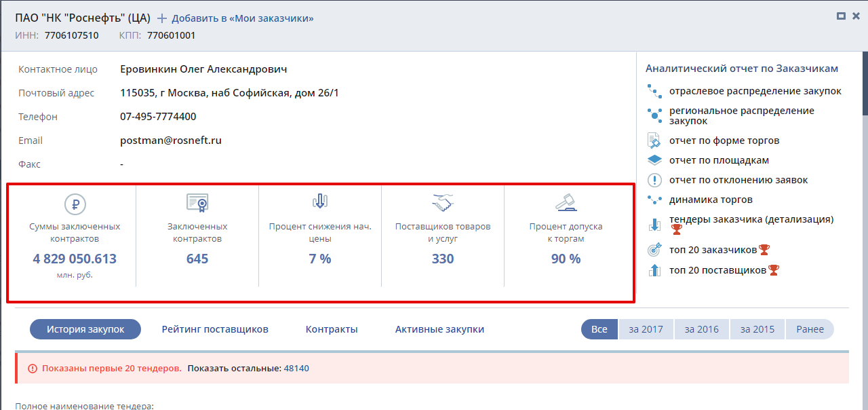Click the trophy icon after топ 20 поставщиков
This screenshot has width=868, height=410.
click(774, 270)
